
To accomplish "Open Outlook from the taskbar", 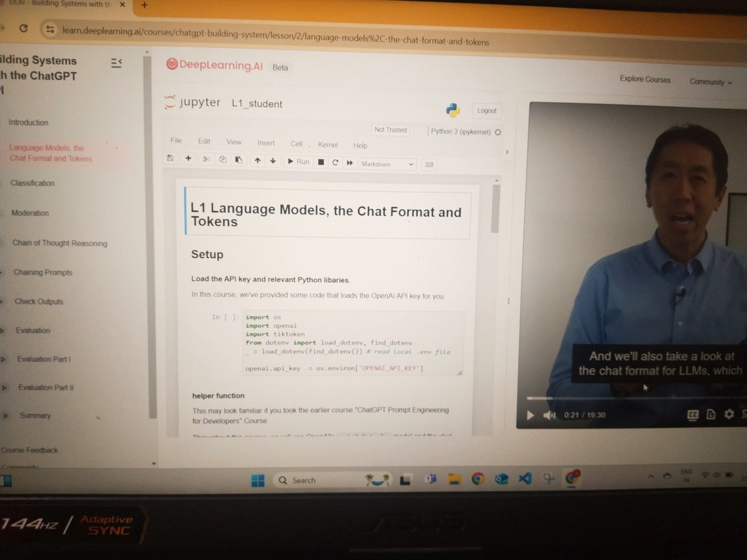I will pyautogui.click(x=502, y=479).
